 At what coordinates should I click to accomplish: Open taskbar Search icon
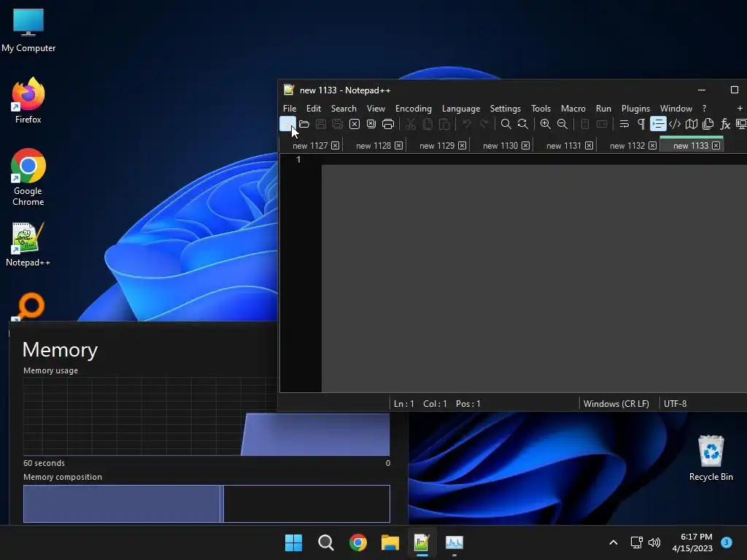(x=326, y=542)
